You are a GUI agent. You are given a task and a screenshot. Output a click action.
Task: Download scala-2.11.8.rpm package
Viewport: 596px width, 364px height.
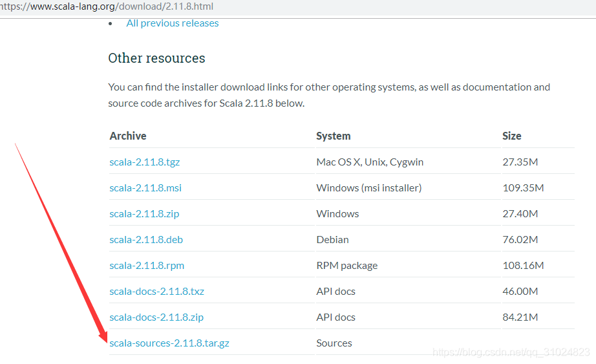click(147, 266)
